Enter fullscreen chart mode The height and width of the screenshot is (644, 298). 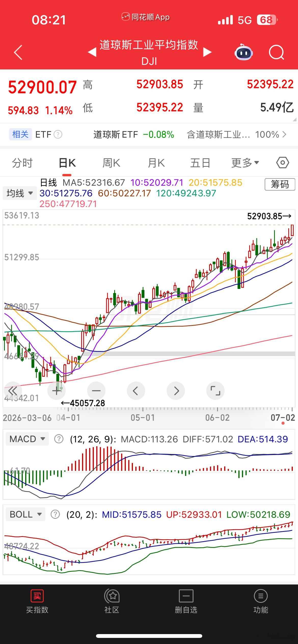point(215,391)
